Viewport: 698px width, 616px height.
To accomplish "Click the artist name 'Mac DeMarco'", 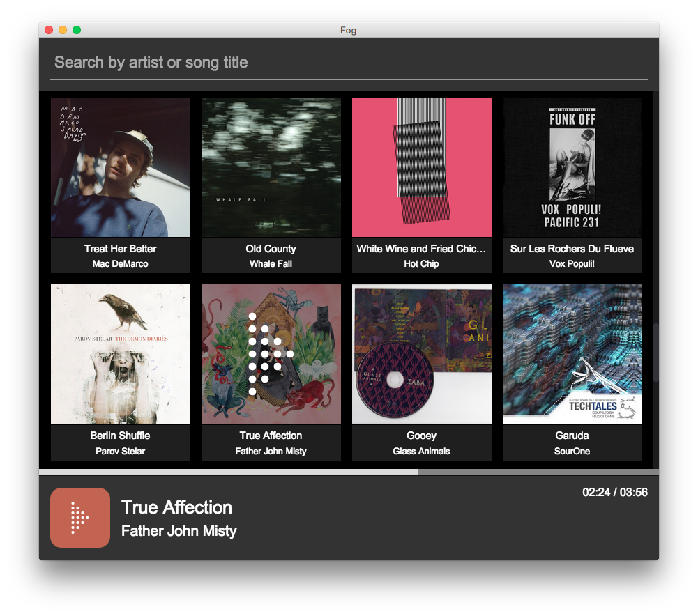I will pos(121,263).
